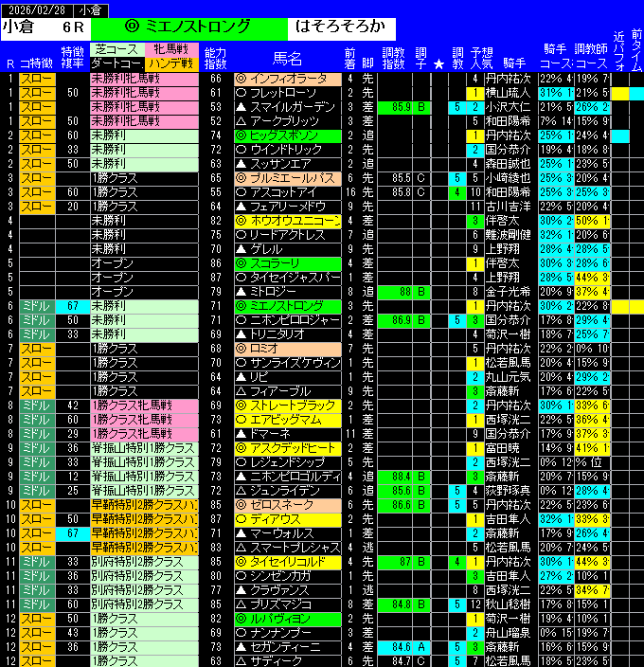Select horse タイセイジャスパー
This screenshot has height=667, width=644.
point(288,278)
